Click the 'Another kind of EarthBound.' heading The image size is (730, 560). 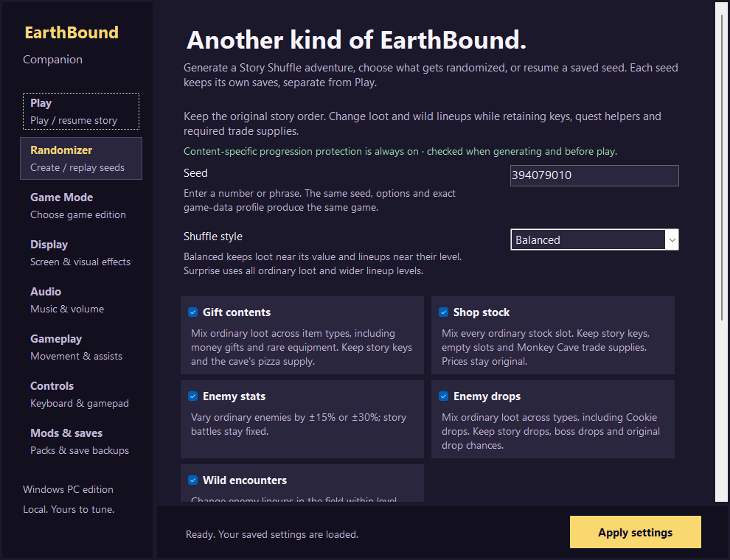356,40
